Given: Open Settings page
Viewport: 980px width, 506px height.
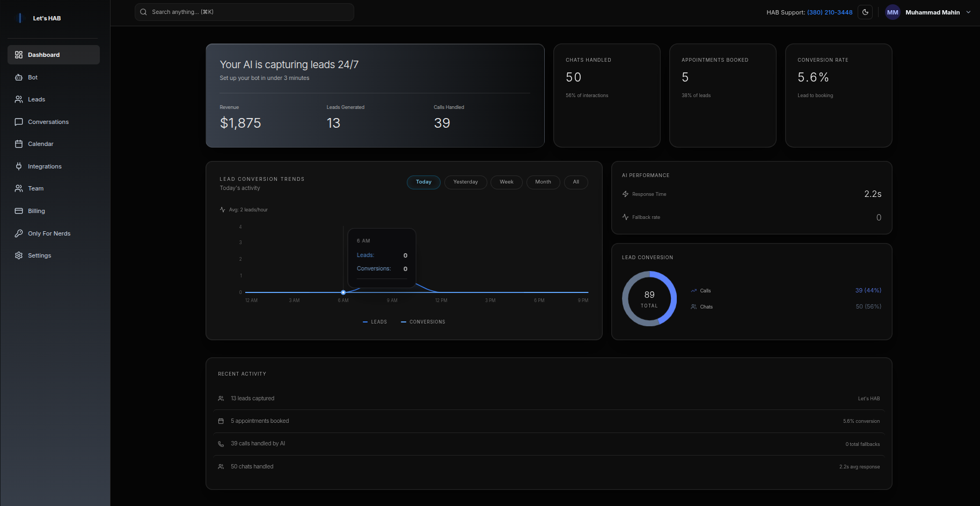Looking at the screenshot, I should [54, 255].
